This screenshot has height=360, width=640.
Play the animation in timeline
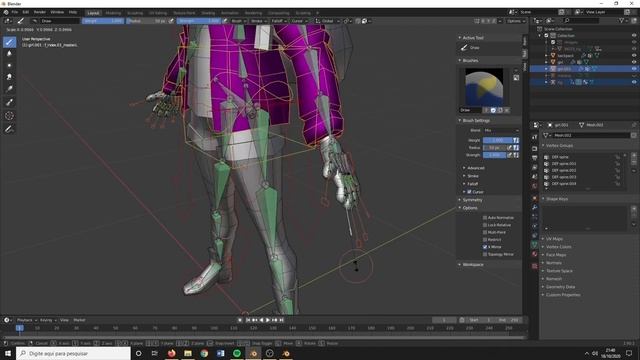[x=268, y=320]
